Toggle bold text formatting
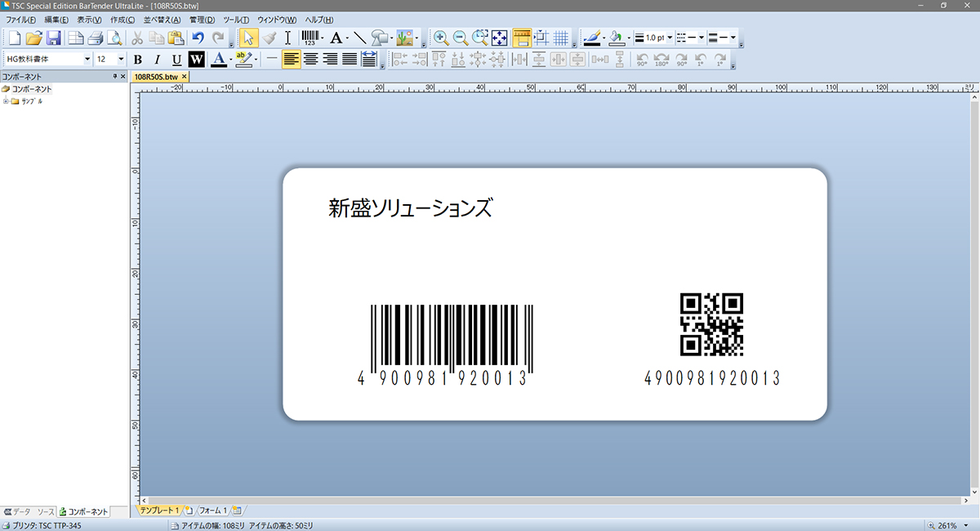This screenshot has height=531, width=980. click(137, 59)
